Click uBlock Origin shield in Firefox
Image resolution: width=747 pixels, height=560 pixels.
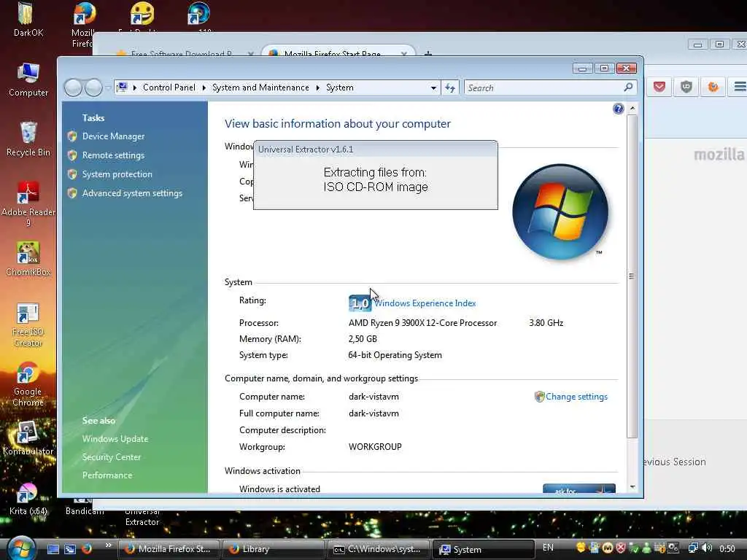[x=686, y=87]
